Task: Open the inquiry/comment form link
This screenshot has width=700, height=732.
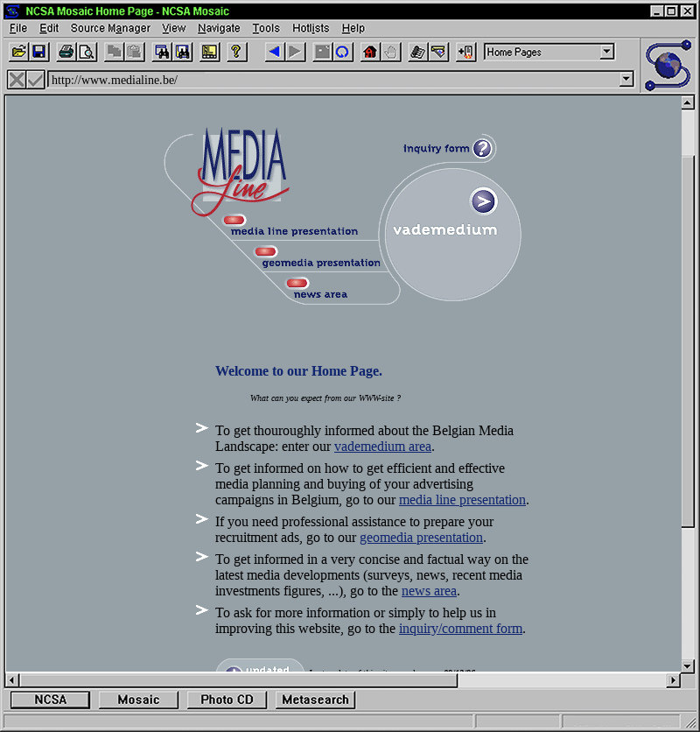Action: click(x=460, y=629)
